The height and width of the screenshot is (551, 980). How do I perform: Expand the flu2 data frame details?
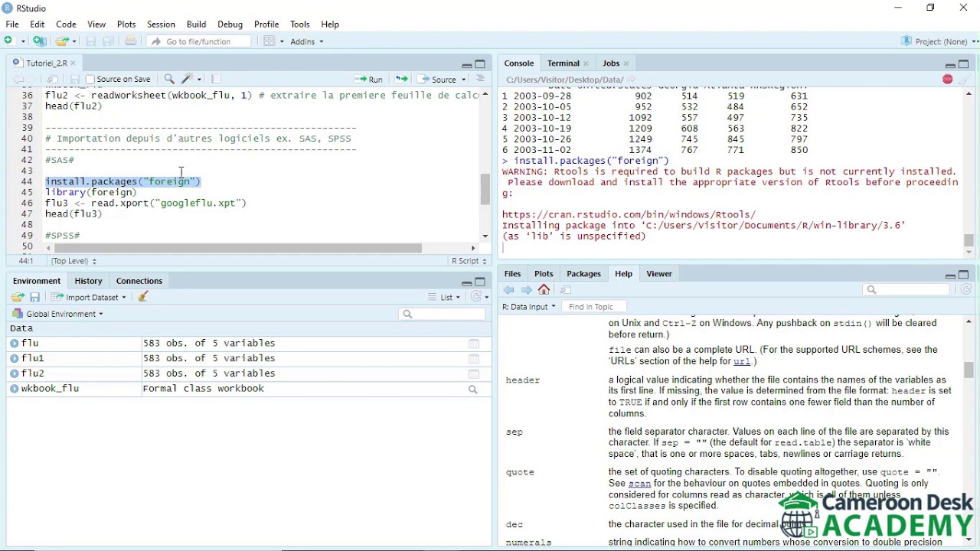pyautogui.click(x=15, y=373)
